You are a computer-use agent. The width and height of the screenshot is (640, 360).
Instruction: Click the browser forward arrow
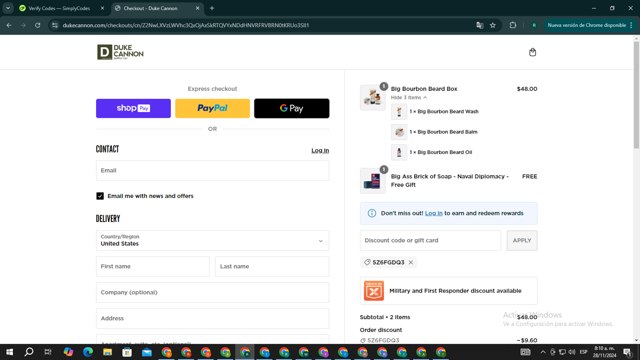[23, 25]
